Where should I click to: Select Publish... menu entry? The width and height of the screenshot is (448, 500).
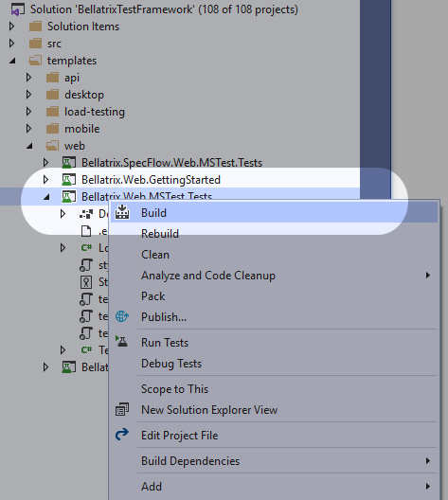(274, 317)
